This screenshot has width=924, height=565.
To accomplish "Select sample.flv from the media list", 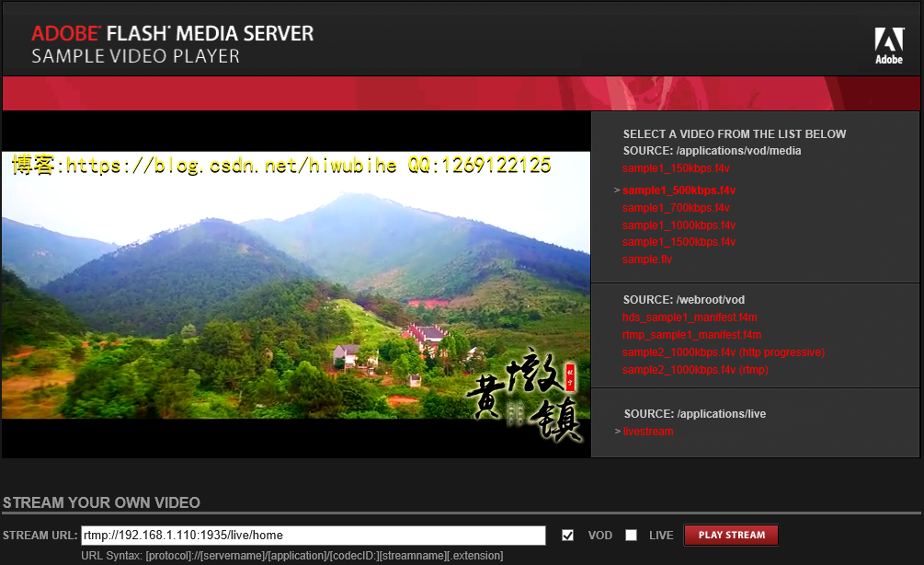I will (x=648, y=259).
